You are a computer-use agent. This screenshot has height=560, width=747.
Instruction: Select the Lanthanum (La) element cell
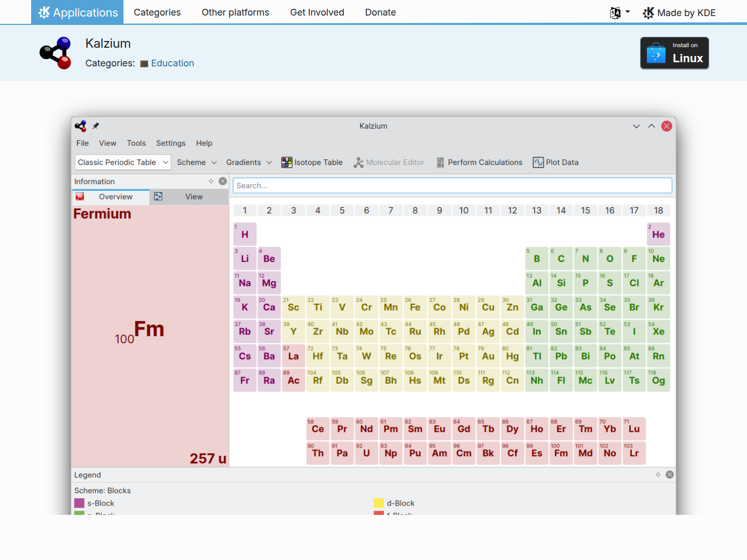(294, 356)
